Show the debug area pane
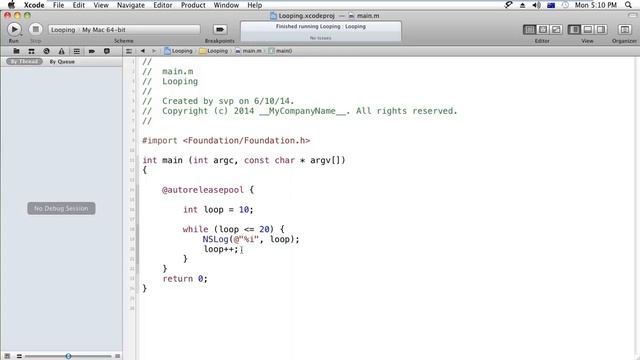The height and width of the screenshot is (360, 640). [588, 29]
